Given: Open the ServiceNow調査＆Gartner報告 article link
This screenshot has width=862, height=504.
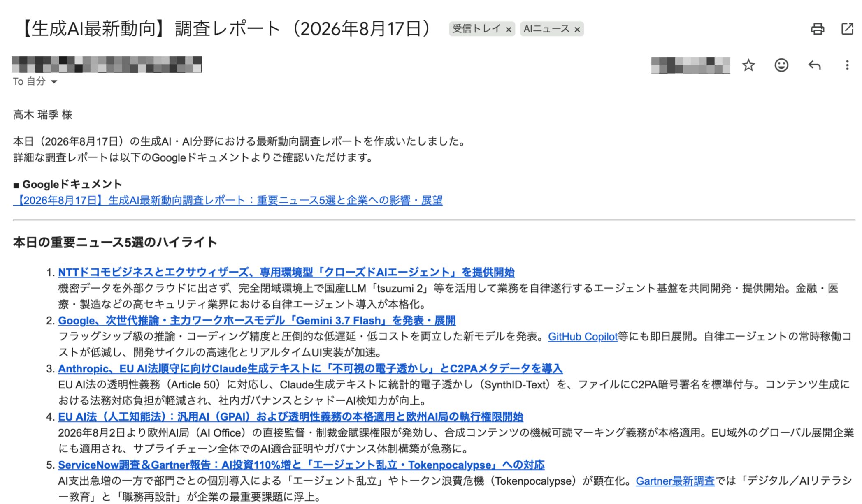Looking at the screenshot, I should tap(301, 465).
